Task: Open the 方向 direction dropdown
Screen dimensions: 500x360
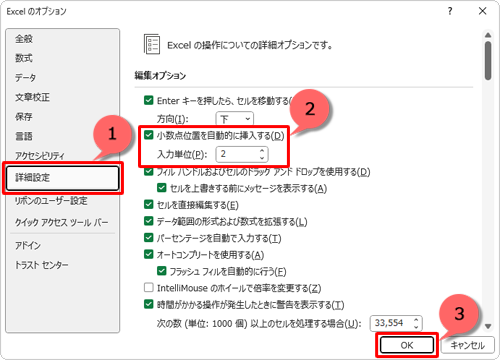Action: click(x=235, y=119)
